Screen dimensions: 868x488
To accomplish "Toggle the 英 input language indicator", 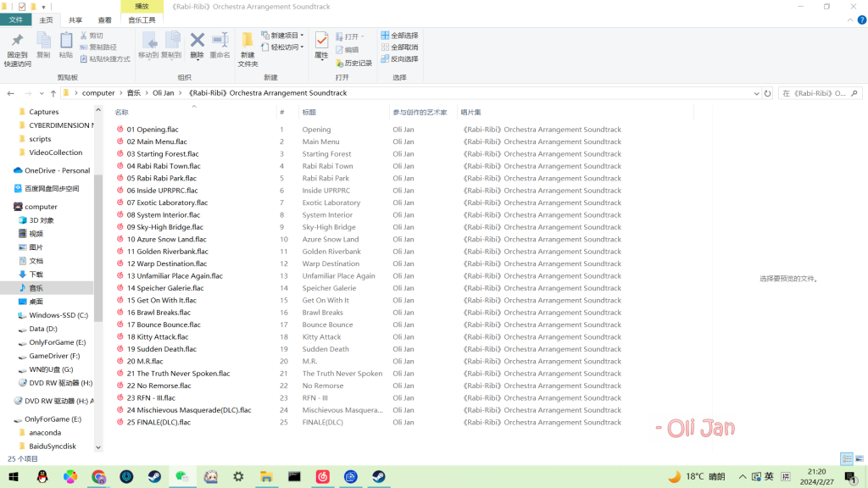I will point(769,477).
